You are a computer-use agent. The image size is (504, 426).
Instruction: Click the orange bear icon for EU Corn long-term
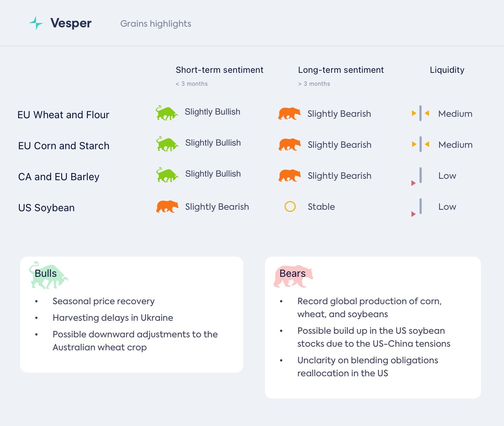click(x=289, y=145)
